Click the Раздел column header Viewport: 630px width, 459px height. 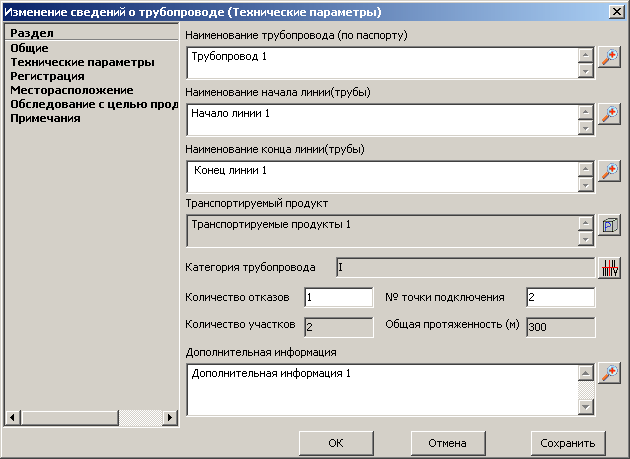(92, 33)
